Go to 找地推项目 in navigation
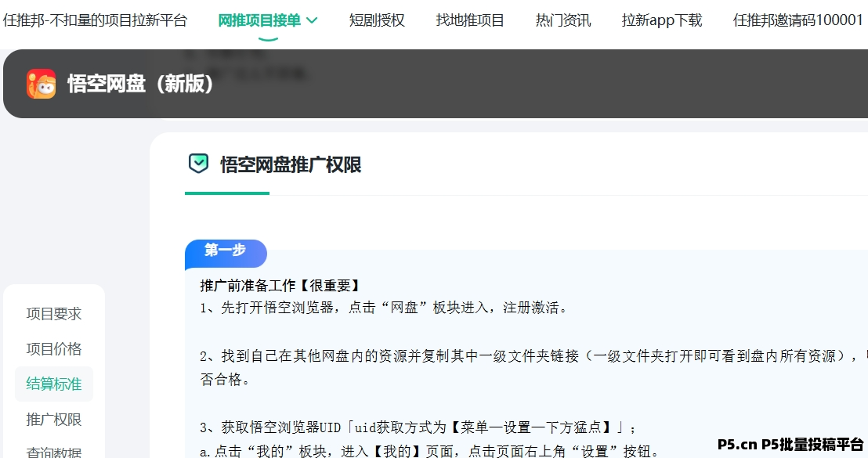The image size is (868, 458). click(470, 20)
